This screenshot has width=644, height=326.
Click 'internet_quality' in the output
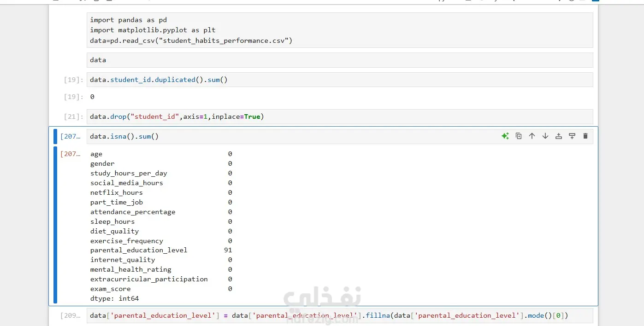pos(123,260)
